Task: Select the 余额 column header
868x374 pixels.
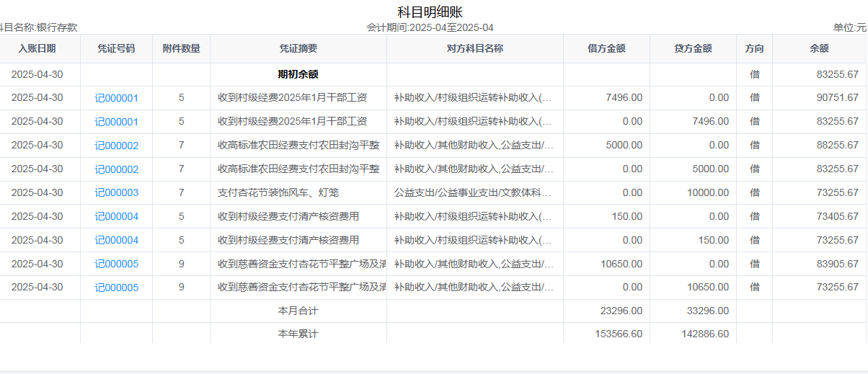Action: (819, 49)
